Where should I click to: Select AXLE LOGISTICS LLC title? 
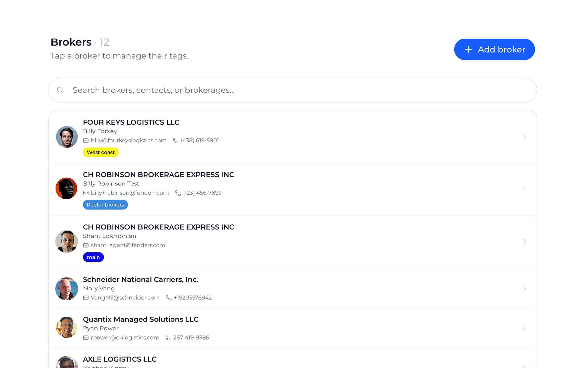(x=120, y=359)
